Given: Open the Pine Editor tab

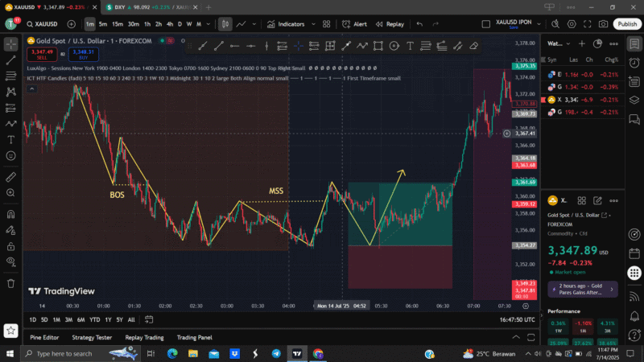Looking at the screenshot, I should 44,337.
